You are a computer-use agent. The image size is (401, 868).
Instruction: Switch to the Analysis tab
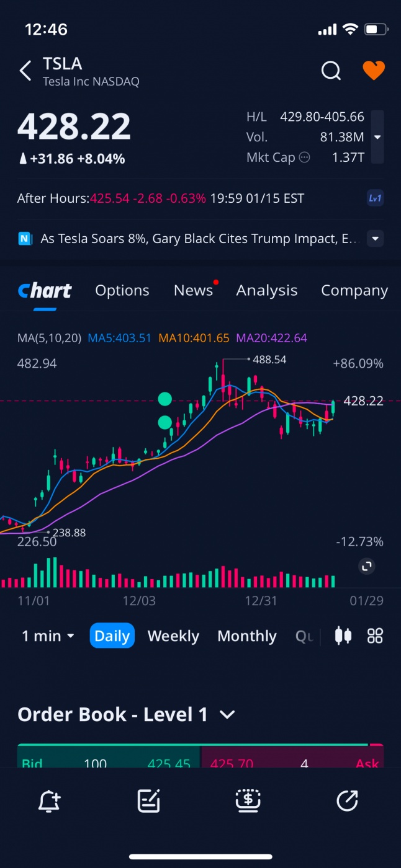tap(267, 290)
